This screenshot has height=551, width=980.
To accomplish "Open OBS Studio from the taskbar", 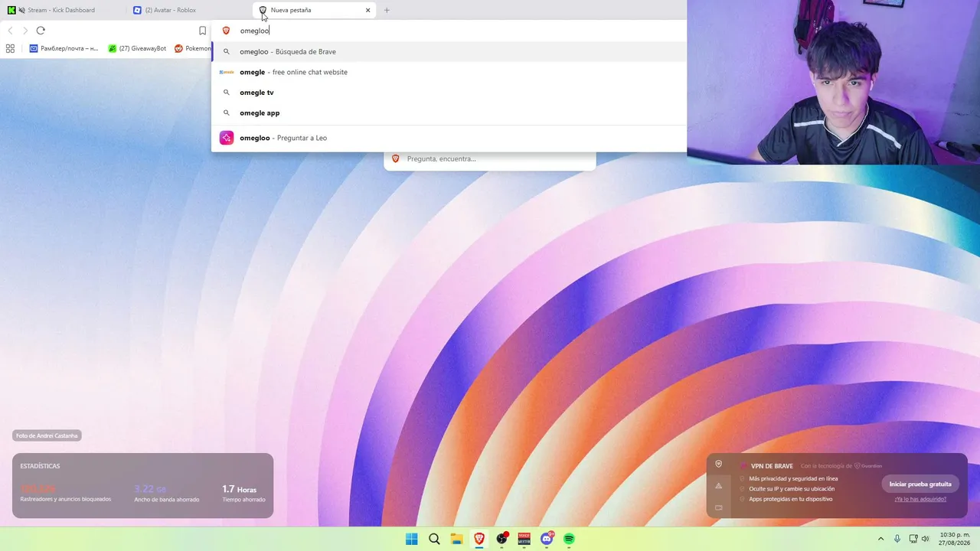I will pos(501,539).
